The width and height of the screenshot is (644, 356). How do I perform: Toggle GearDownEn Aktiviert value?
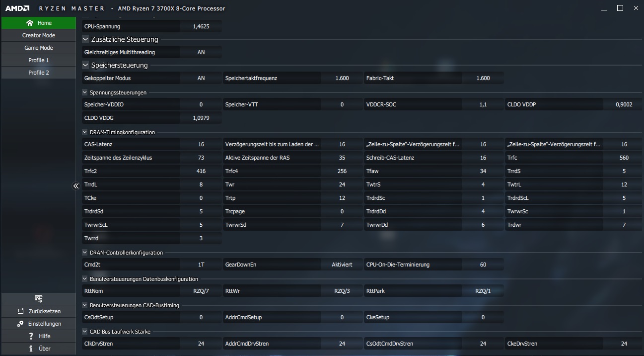coord(342,265)
